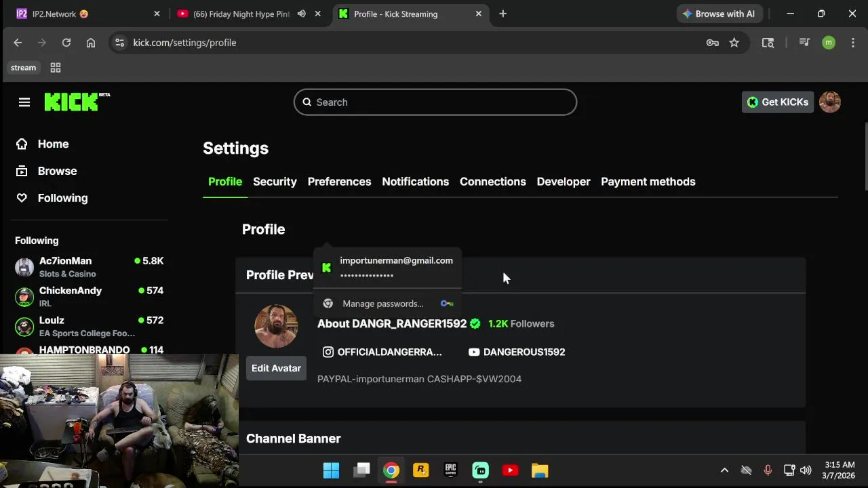This screenshot has width=868, height=488.
Task: Click Manage passwords in autofill popup
Action: point(387,304)
